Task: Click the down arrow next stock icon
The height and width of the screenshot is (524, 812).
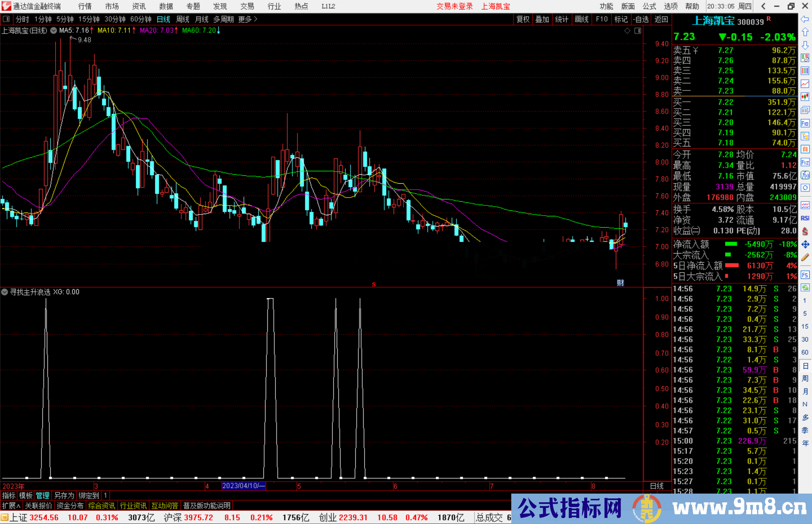Action: [x=805, y=45]
